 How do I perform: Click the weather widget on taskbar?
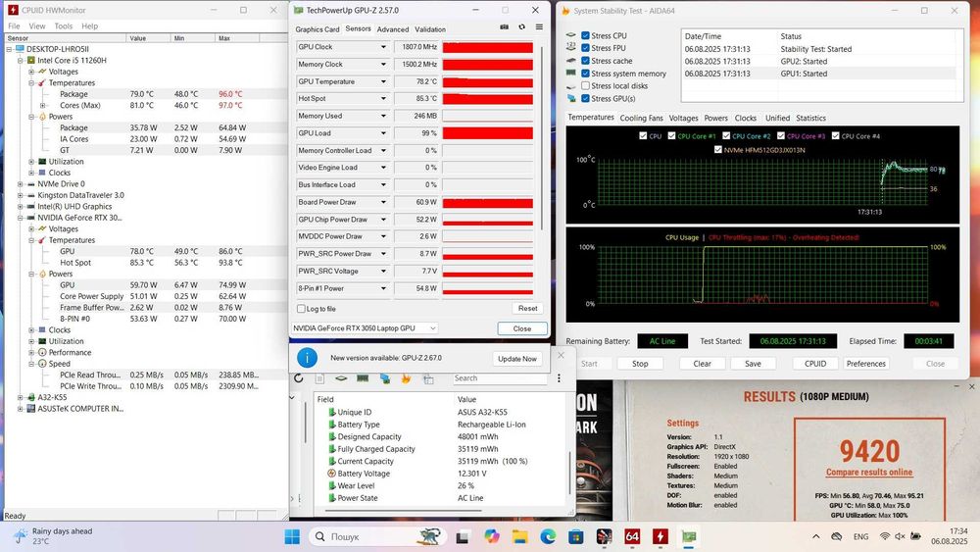54,535
